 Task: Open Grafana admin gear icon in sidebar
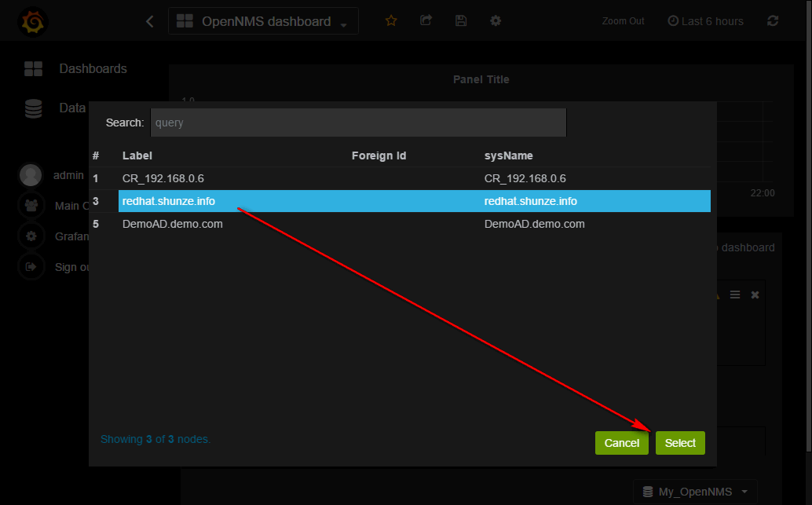pyautogui.click(x=31, y=236)
